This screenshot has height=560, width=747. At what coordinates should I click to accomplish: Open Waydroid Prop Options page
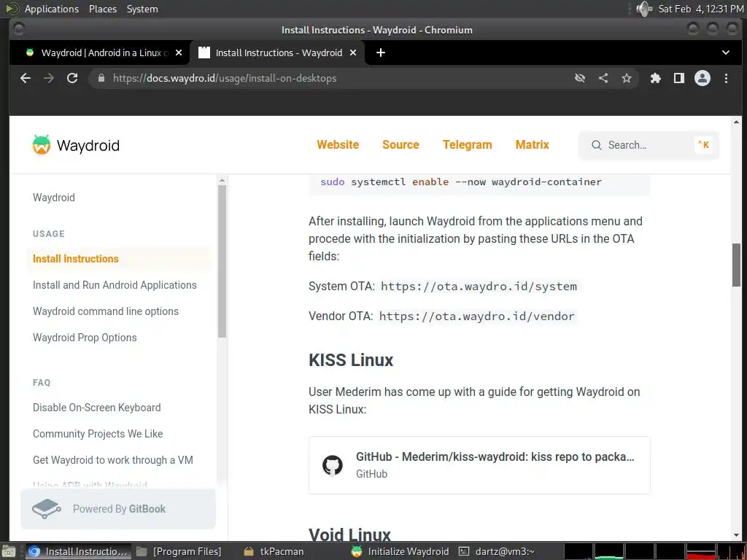[85, 338]
